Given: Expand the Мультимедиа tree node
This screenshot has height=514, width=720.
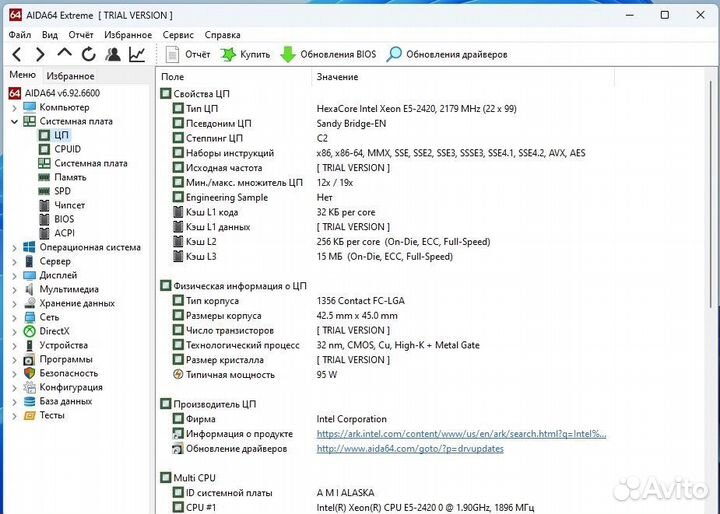Looking at the screenshot, I should coord(14,290).
